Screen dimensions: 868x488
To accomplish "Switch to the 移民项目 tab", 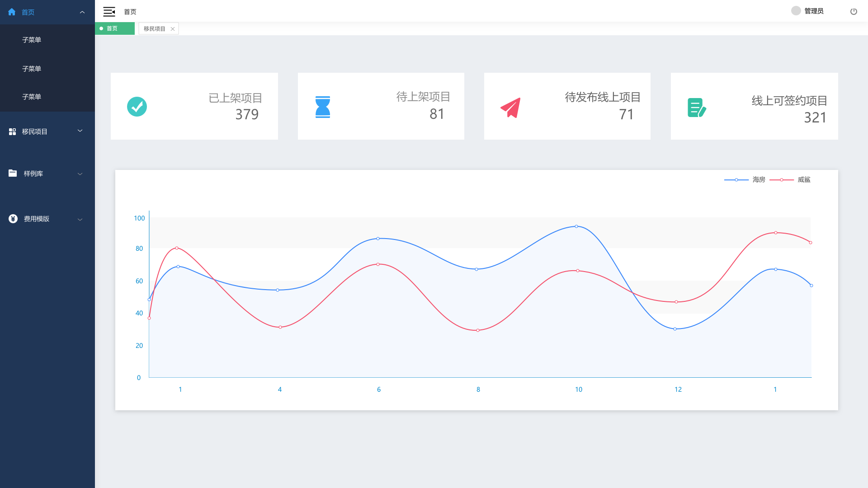I will click(x=154, y=29).
